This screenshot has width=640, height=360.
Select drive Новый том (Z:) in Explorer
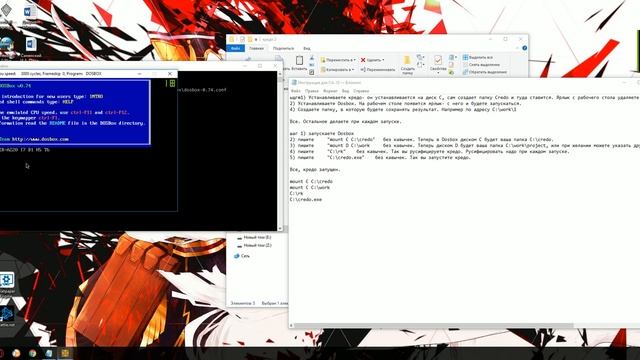pyautogui.click(x=254, y=245)
